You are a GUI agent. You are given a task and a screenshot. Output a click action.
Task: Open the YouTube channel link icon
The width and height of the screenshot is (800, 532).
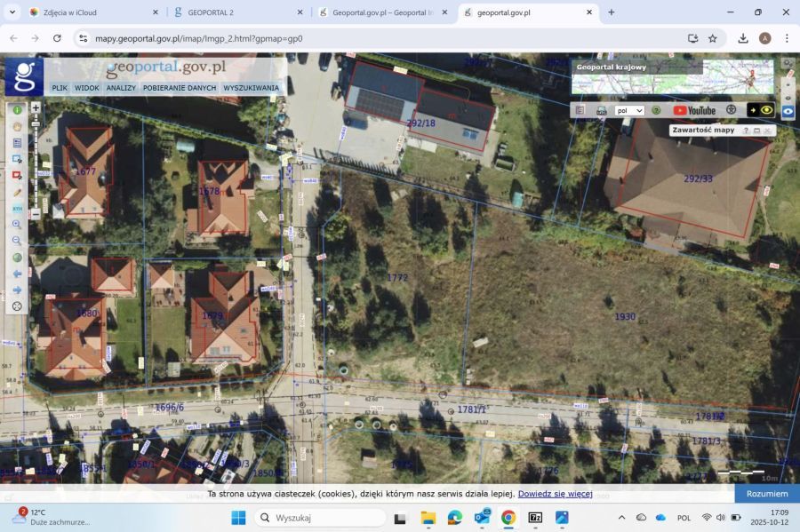694,111
